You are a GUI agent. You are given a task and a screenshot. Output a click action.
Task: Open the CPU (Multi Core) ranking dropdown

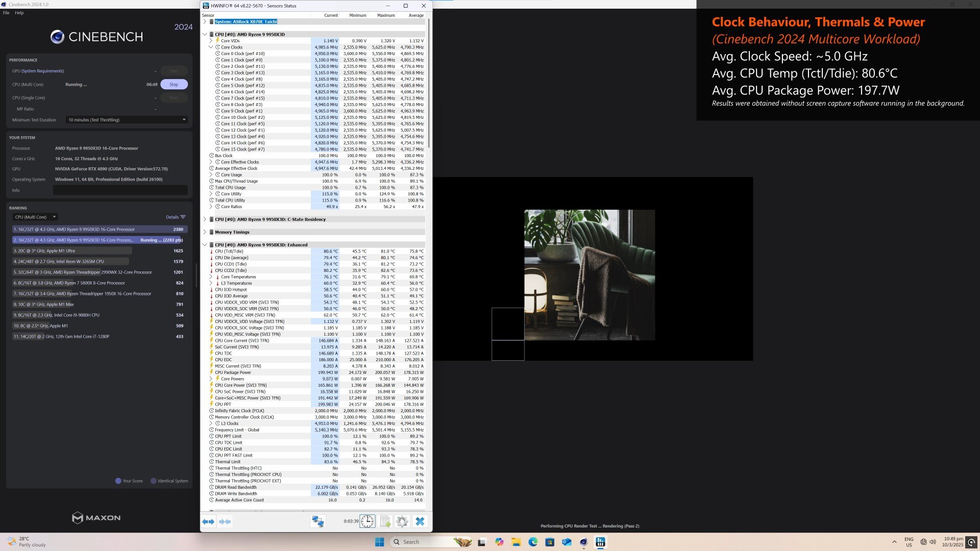click(x=35, y=217)
